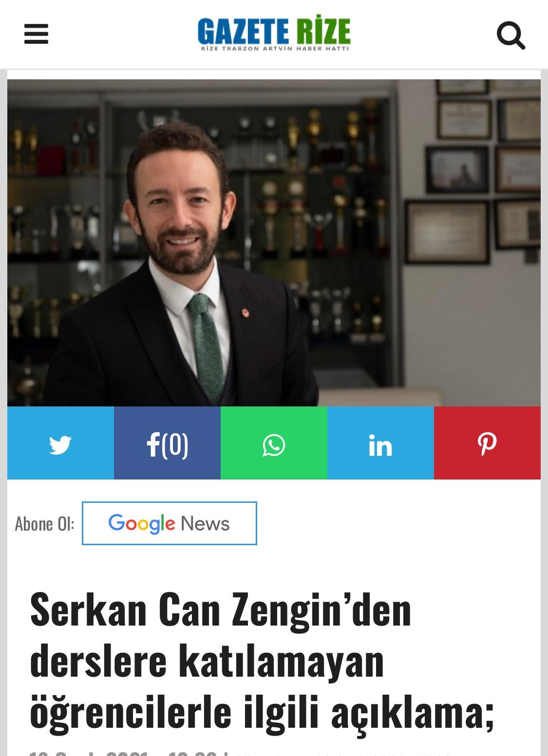This screenshot has width=548, height=756.
Task: Click the "Abone Ol:" label
Action: coord(44,524)
